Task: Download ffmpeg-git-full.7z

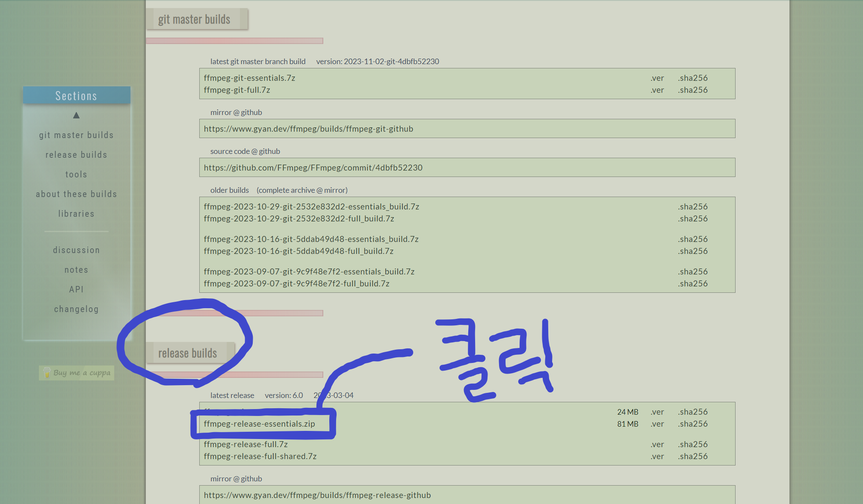Action: click(x=237, y=90)
